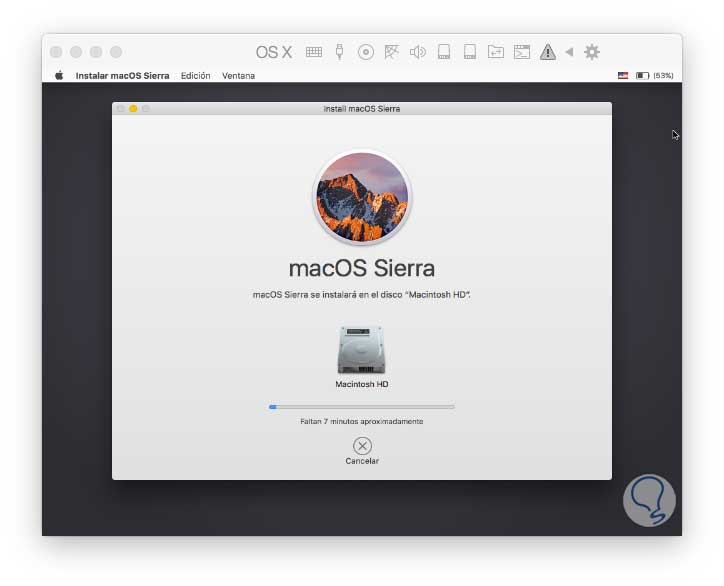Click the '(53%)' battery percentage text

point(663,75)
